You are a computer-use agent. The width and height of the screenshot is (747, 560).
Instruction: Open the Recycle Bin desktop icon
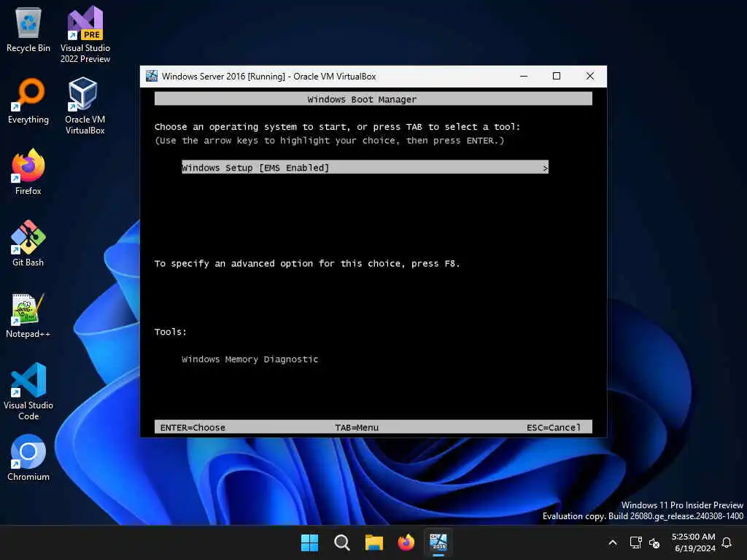tap(28, 29)
